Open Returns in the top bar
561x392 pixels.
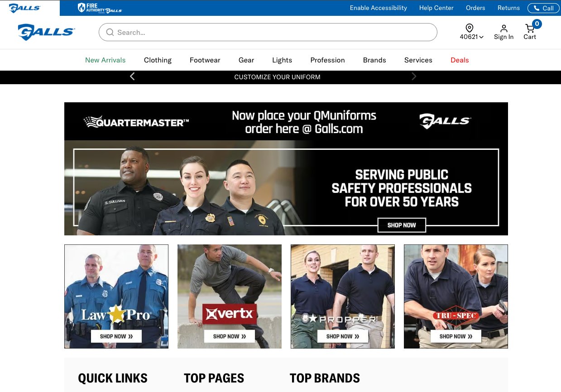coord(508,8)
